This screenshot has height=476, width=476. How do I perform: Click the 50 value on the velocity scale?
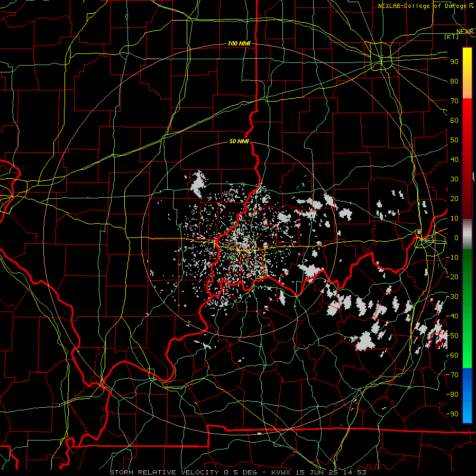454,140
